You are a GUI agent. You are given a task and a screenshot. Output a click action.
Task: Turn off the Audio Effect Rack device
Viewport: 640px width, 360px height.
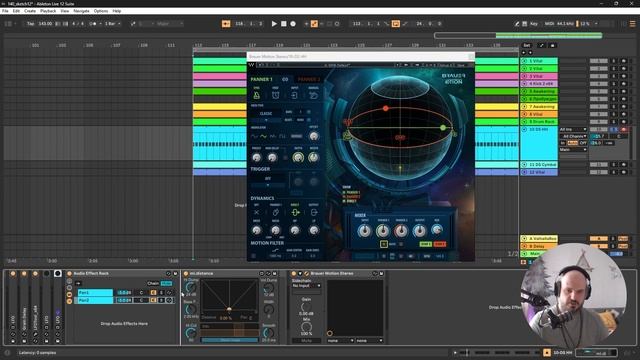[69, 273]
